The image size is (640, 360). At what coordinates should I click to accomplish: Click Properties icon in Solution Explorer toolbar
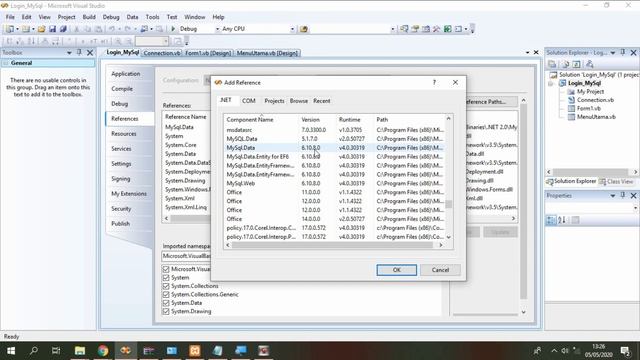tap(552, 64)
